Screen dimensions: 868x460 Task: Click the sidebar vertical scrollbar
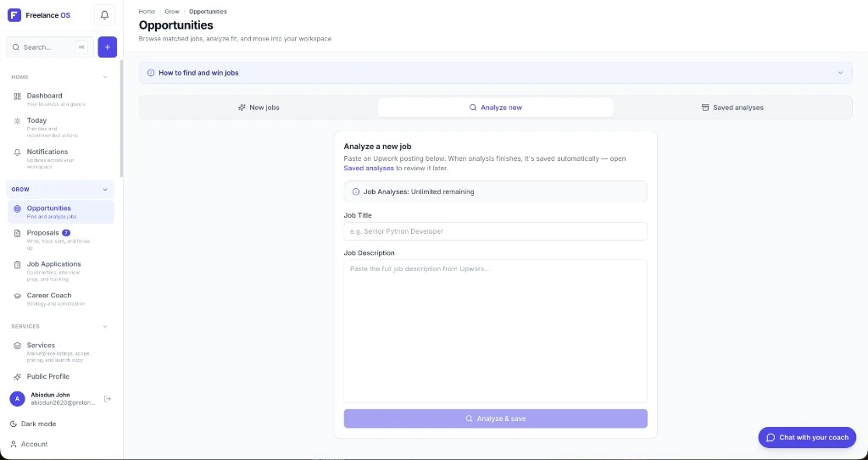click(121, 119)
